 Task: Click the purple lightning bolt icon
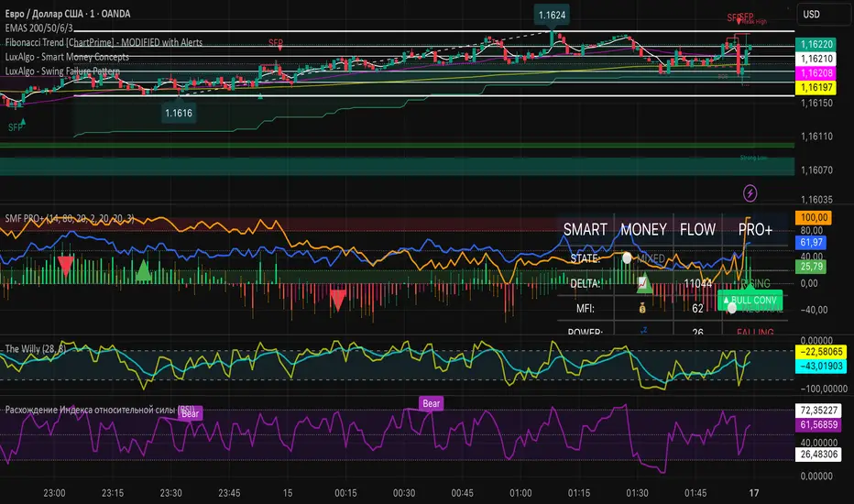coord(750,193)
